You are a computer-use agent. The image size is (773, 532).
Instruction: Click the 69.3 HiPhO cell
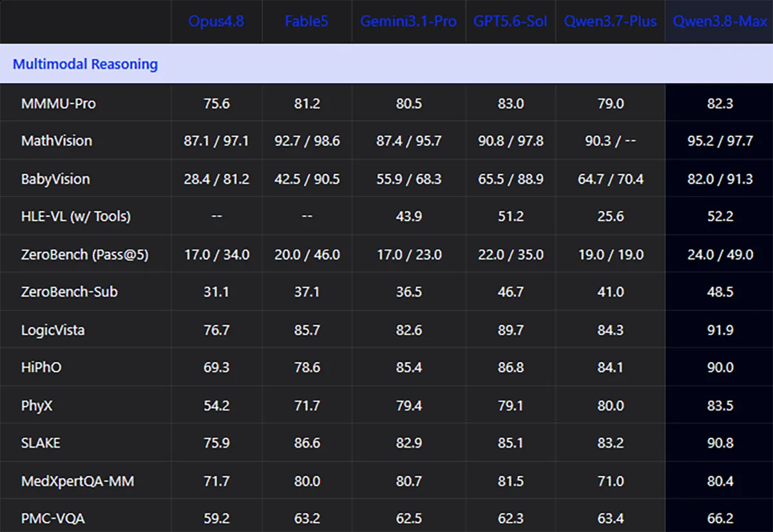(216, 367)
